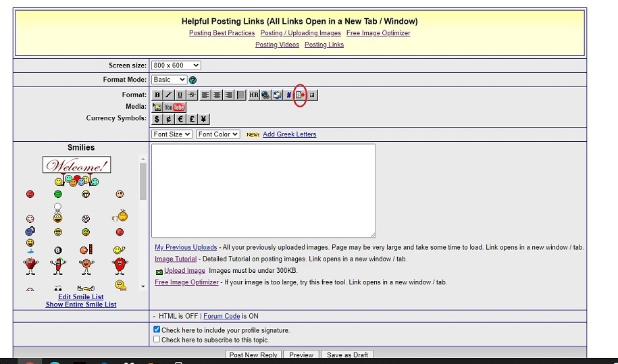Click the blue arrows icon after globe
618x364 pixels.
tap(277, 95)
